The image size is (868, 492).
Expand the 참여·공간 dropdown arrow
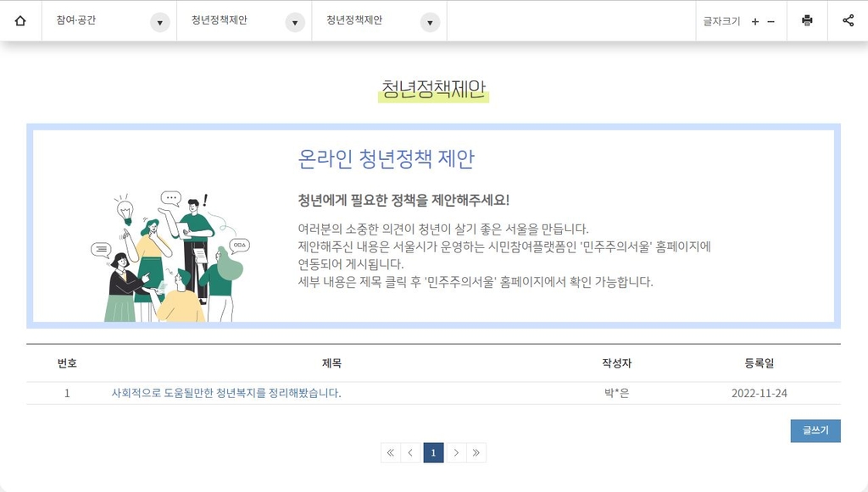click(x=160, y=23)
